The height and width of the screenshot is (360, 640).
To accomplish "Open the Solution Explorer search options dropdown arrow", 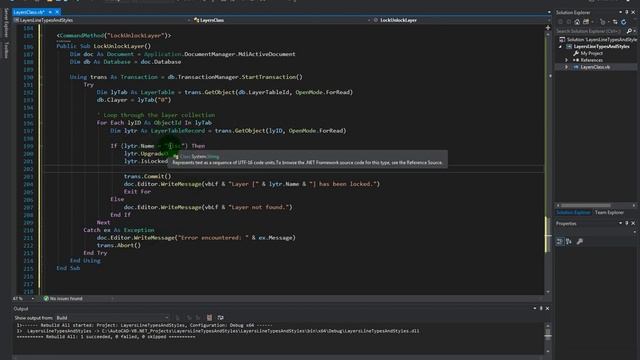I will pos(634,31).
